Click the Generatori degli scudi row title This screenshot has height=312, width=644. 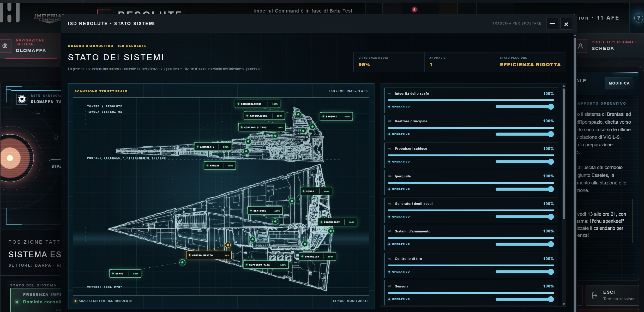[414, 204]
